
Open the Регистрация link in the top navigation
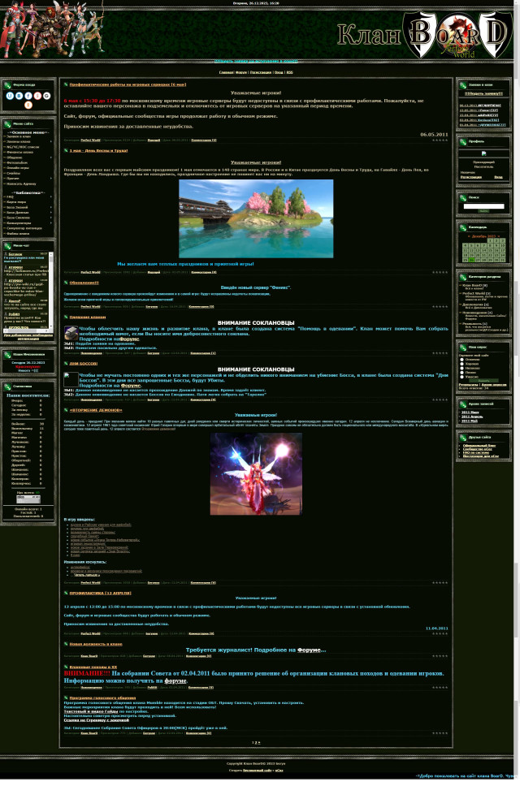(x=261, y=72)
